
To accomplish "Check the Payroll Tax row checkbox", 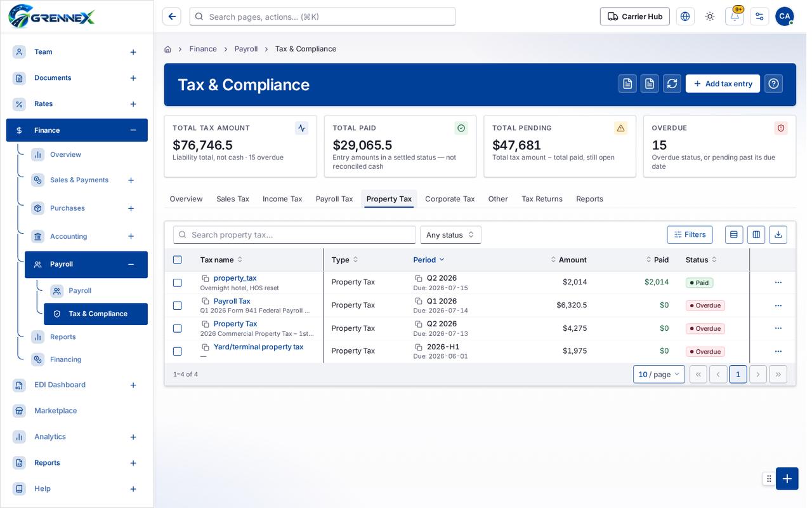I will tap(177, 305).
